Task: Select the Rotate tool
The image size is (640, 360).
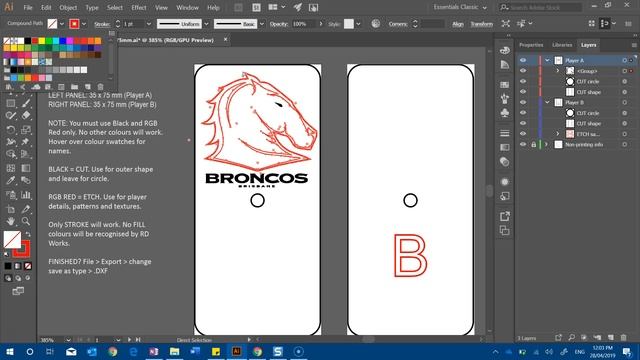Action: pyautogui.click(x=11, y=130)
